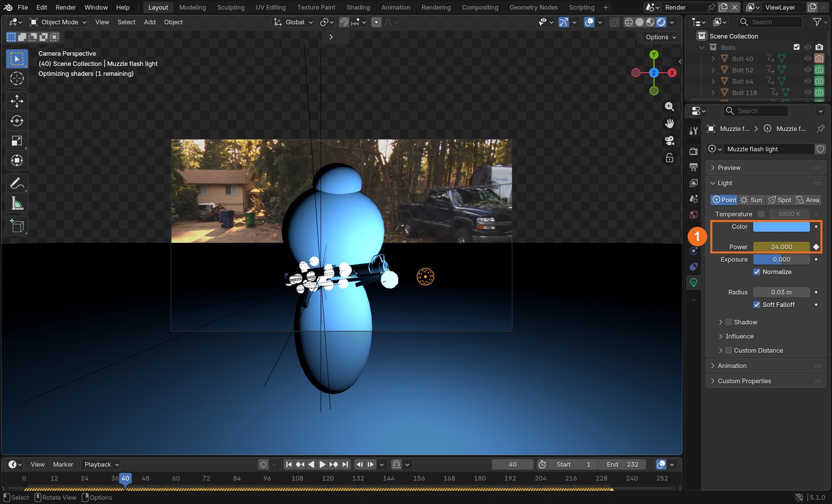The height and width of the screenshot is (504, 832).
Task: Open the Add menu in viewport header
Action: tap(150, 22)
